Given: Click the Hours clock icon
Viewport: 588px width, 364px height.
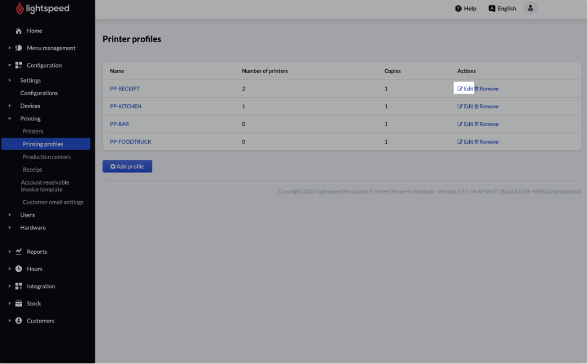Looking at the screenshot, I should pos(18,269).
